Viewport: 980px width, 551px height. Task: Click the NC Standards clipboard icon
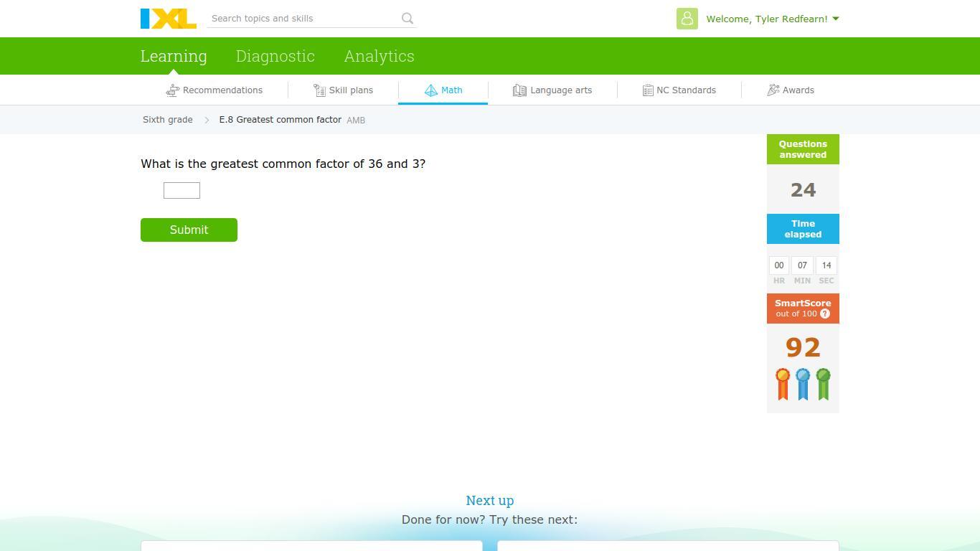648,90
